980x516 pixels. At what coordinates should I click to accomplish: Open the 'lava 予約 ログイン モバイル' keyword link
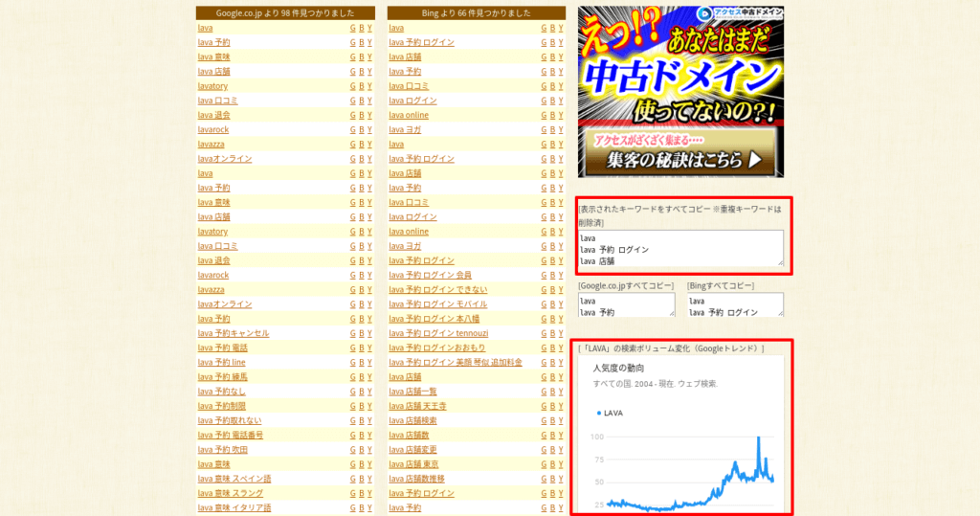click(x=438, y=304)
